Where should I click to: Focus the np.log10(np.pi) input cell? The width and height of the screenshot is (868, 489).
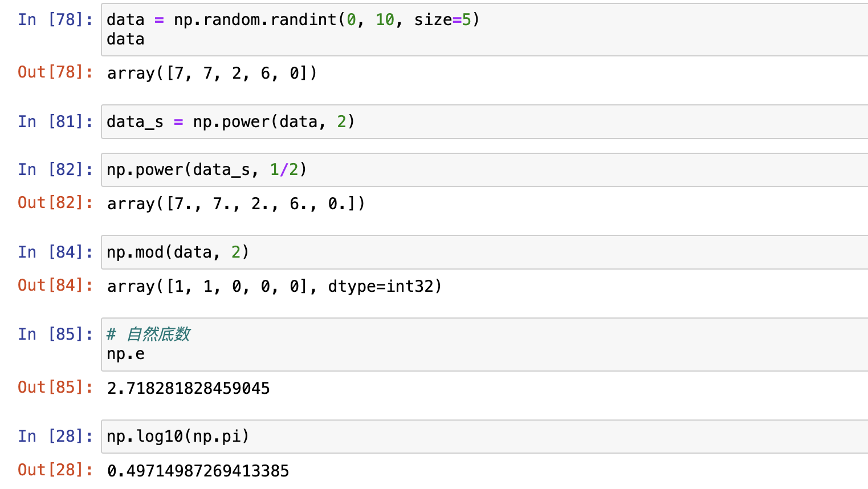484,437
